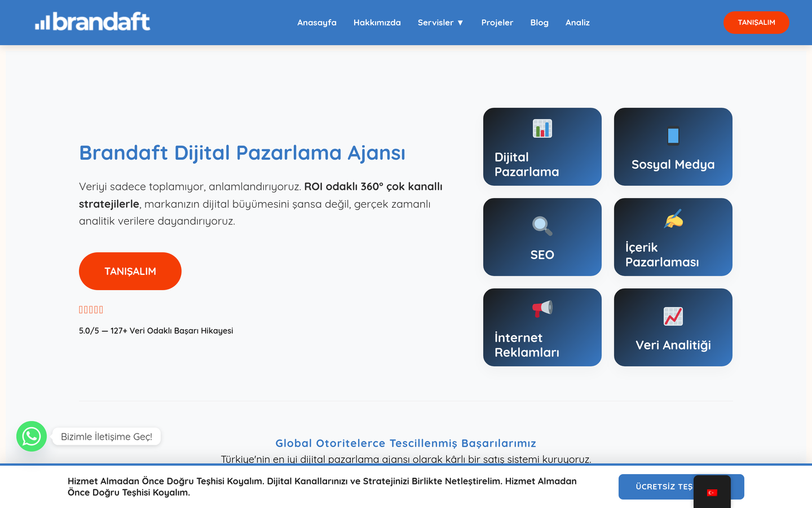Click the writing hand icon on İçerik Pazarlaması
The height and width of the screenshot is (508, 812).
(673, 219)
